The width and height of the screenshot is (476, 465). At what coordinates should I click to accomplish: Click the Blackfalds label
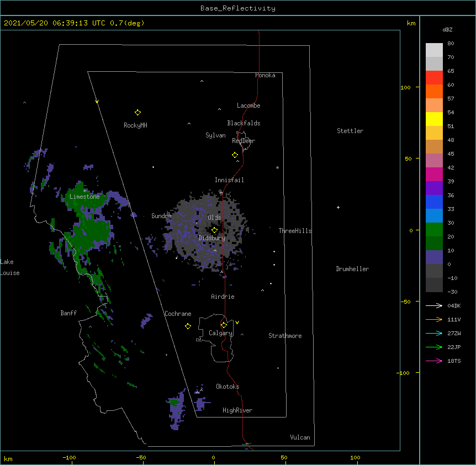point(244,123)
